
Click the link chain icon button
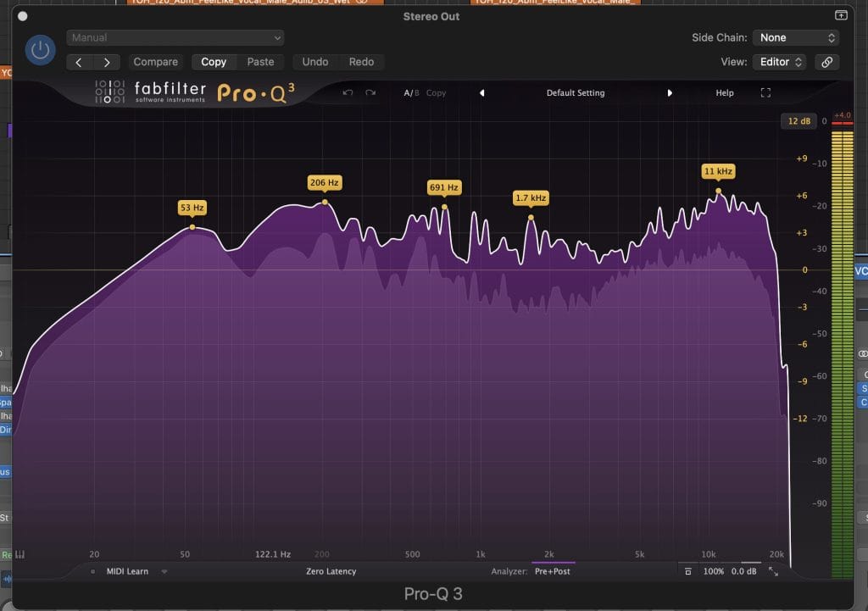(826, 62)
